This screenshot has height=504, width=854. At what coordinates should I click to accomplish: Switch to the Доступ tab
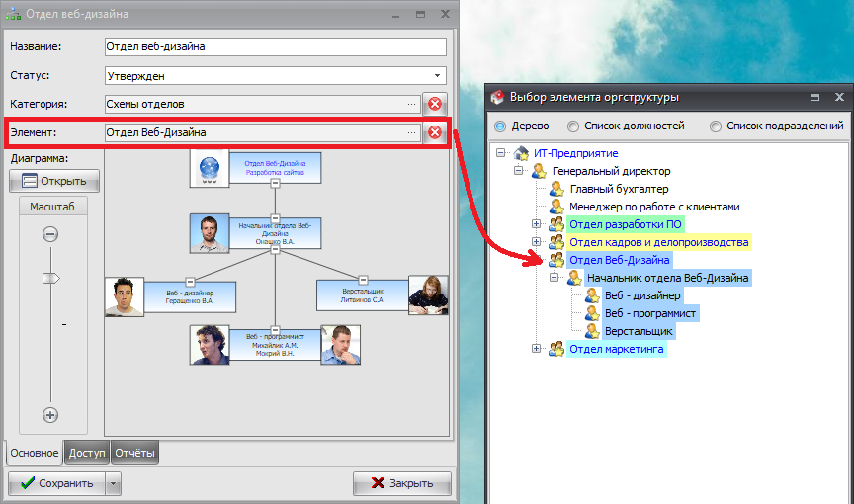[86, 454]
